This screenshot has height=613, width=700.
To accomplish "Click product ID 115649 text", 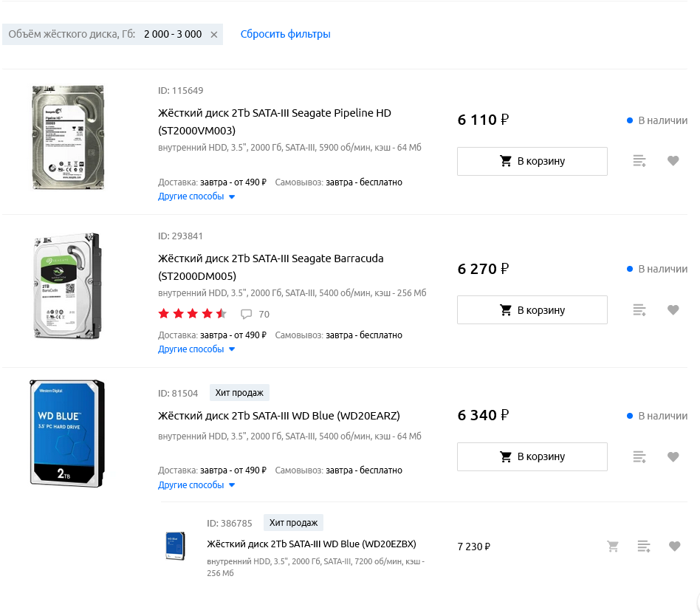I will (180, 91).
